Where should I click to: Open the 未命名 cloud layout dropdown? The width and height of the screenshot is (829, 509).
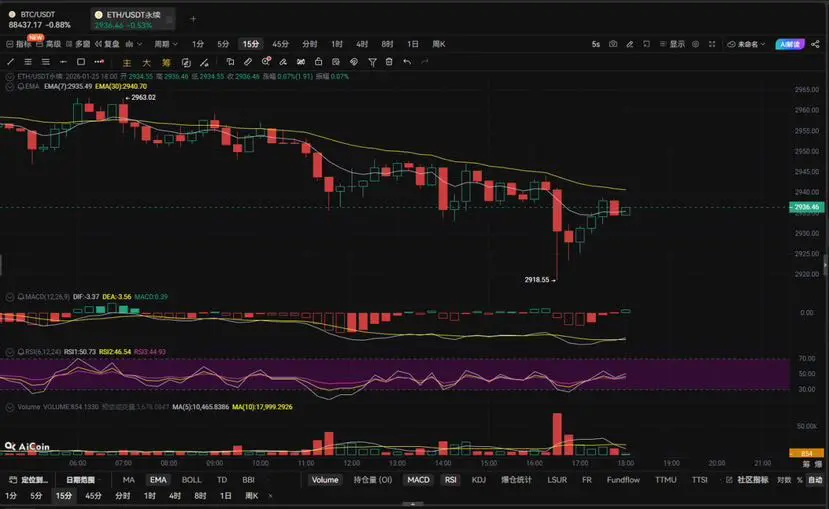coord(746,44)
